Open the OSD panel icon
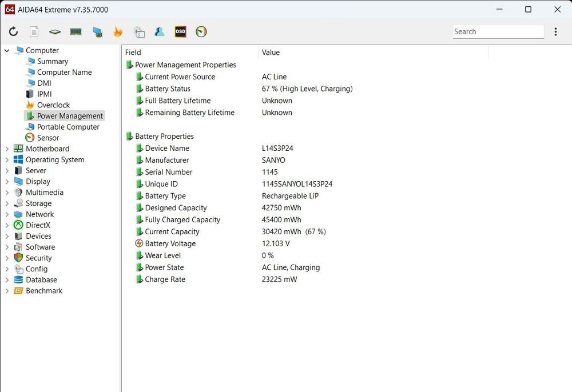Viewport: 572px width, 392px height. (x=180, y=31)
